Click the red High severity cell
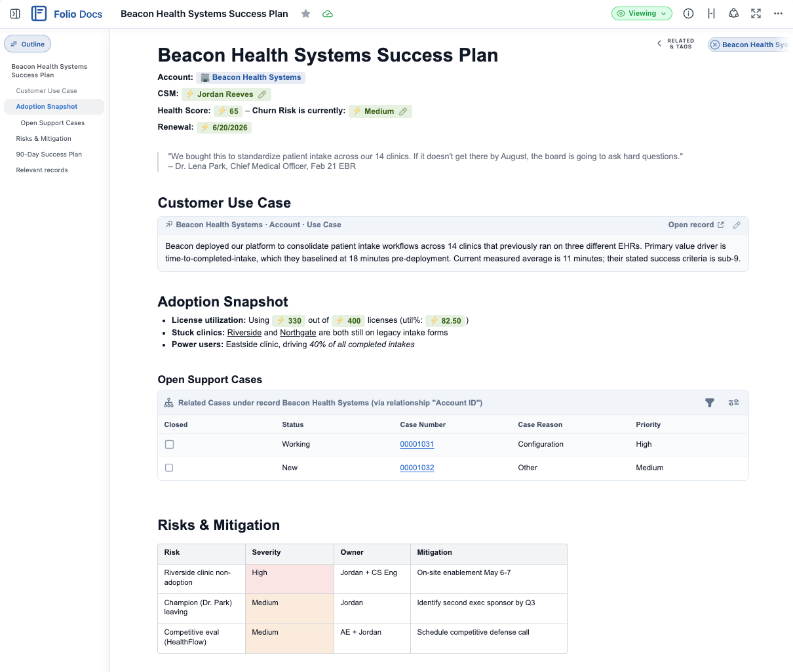 289,578
